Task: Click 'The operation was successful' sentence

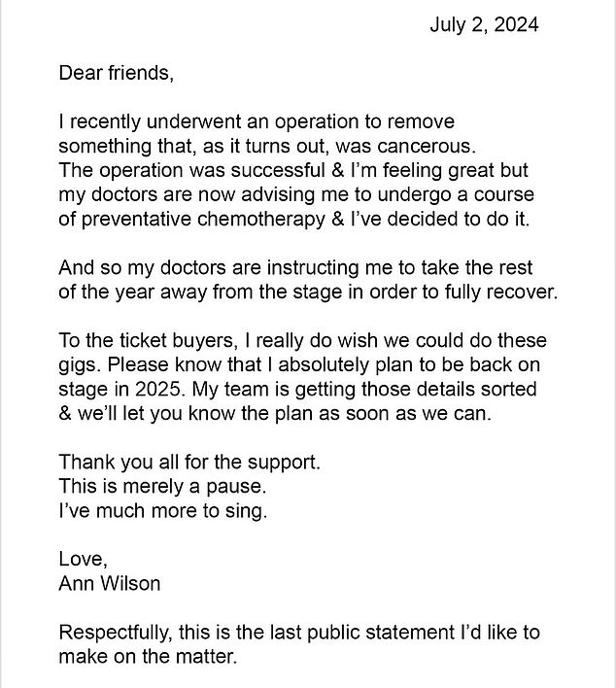Action: pos(293,170)
